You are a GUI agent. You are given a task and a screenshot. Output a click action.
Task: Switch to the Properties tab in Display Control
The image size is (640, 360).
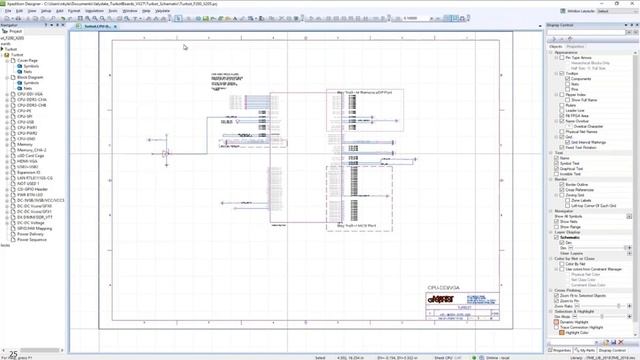point(575,47)
